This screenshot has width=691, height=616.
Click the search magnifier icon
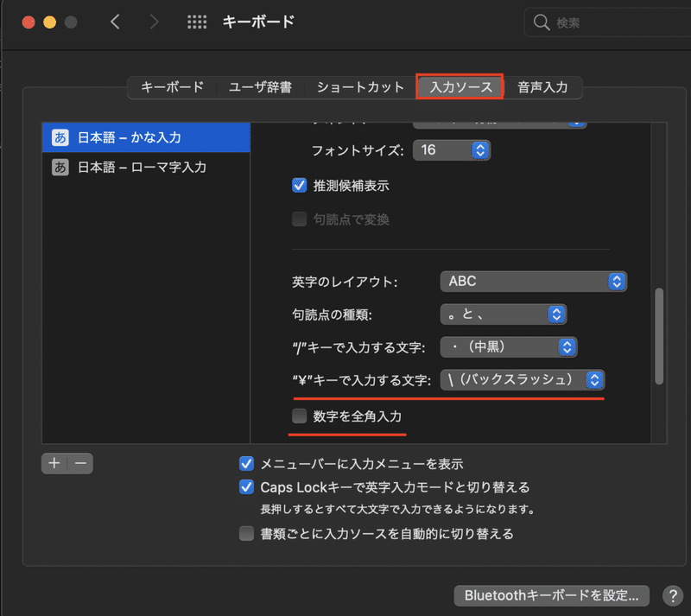click(541, 22)
